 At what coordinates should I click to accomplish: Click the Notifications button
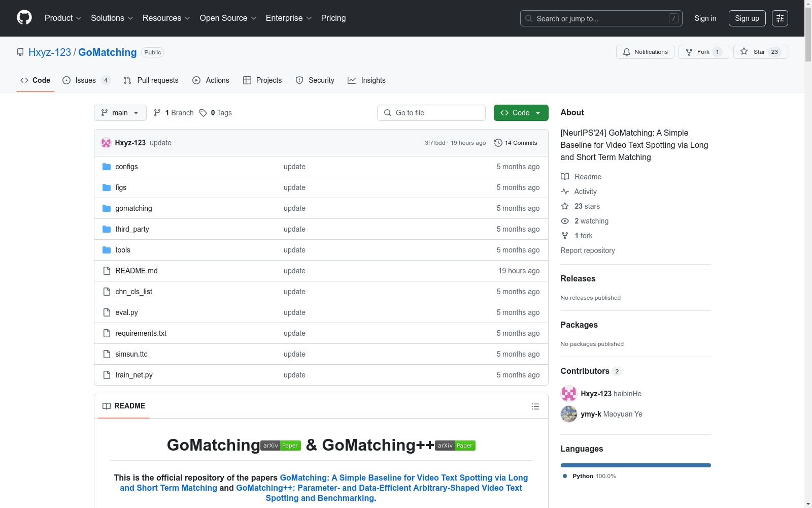tap(646, 52)
